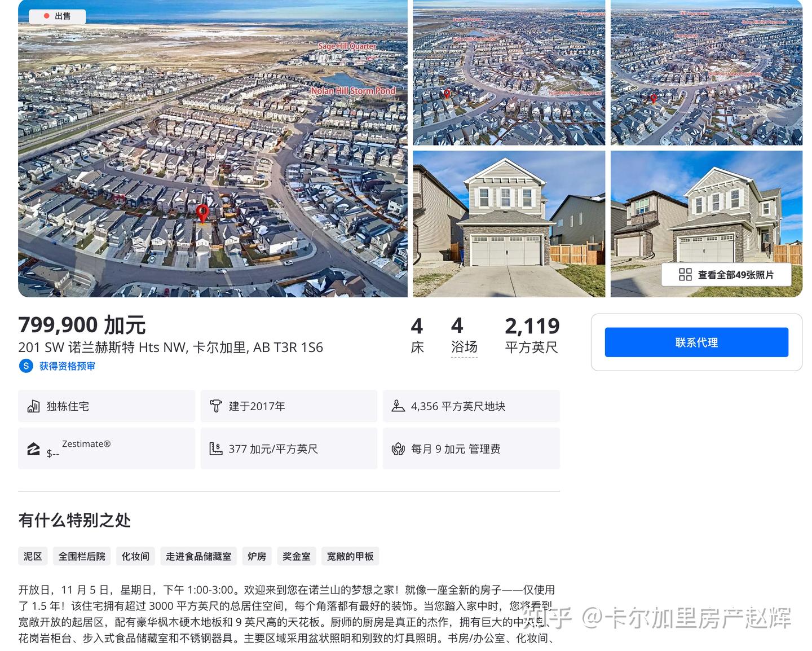
Task: Click the grid icon in the photos button
Action: (685, 275)
